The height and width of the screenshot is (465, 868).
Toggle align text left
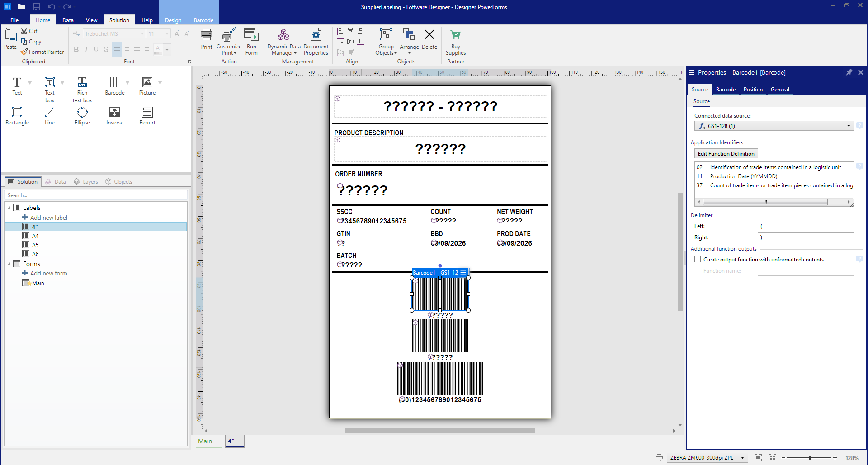tap(117, 49)
